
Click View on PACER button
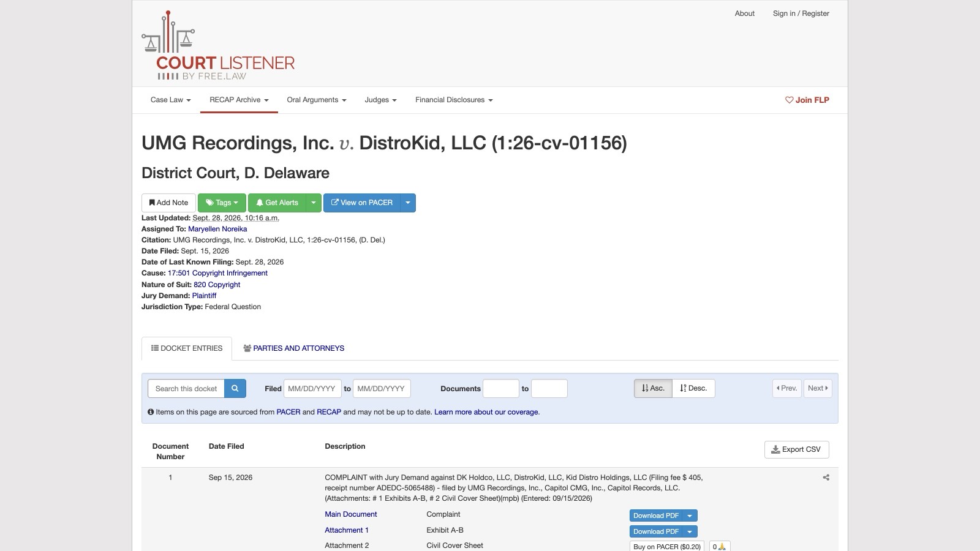coord(362,203)
